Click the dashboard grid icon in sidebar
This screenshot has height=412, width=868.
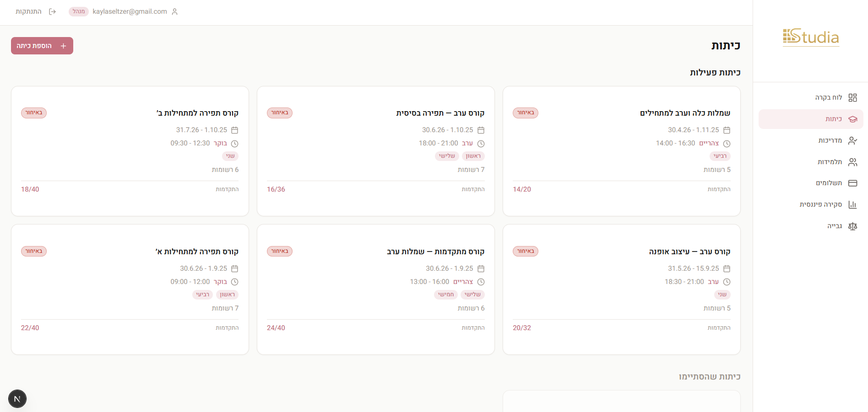click(852, 97)
